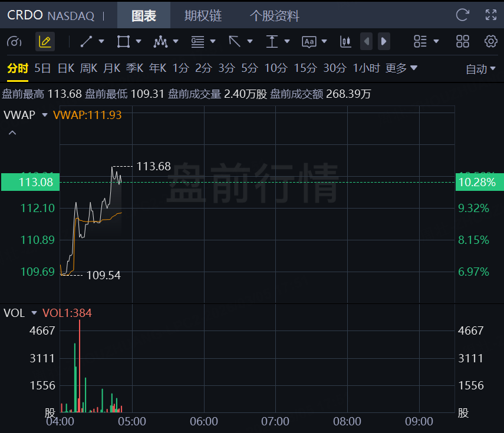
Task: Toggle the highlighted drawing pencil tool
Action: 45,42
